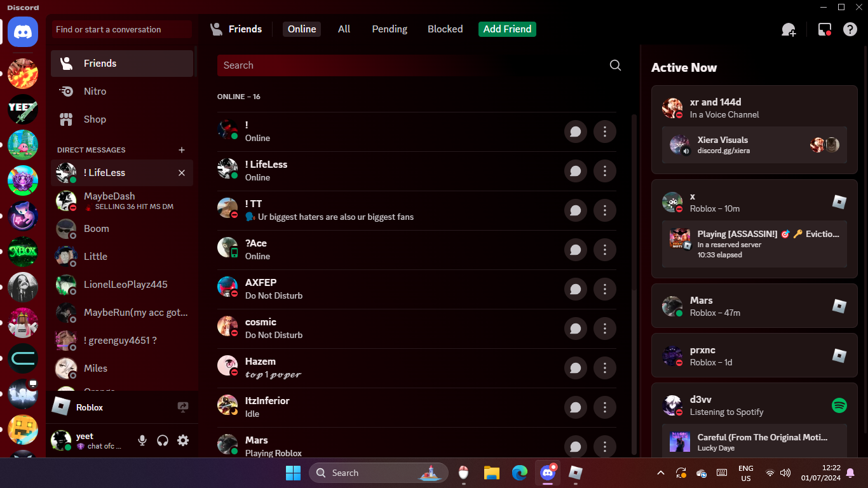Open more options for cosmic
Screen dimensions: 868x488
click(x=605, y=329)
